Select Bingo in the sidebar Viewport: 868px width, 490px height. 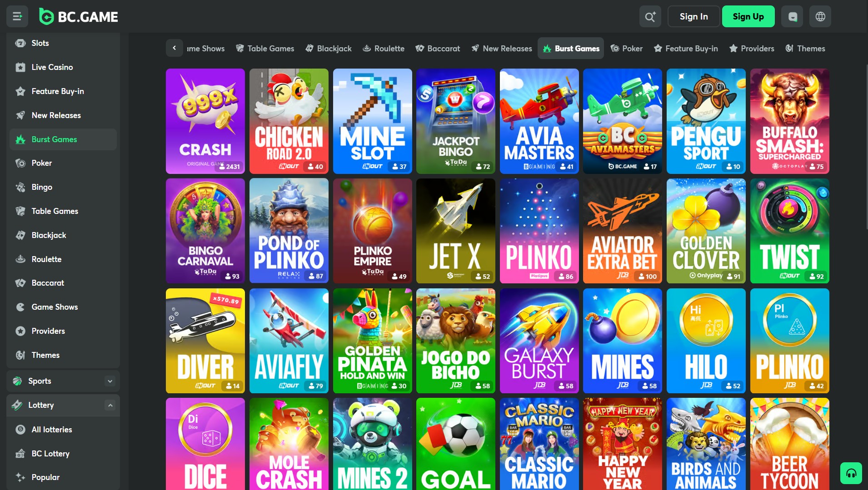tap(42, 187)
